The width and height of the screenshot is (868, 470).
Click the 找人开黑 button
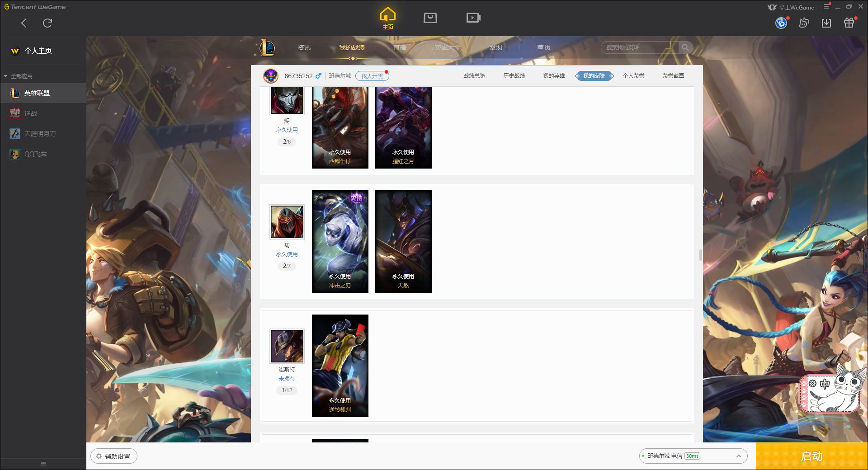pos(372,76)
